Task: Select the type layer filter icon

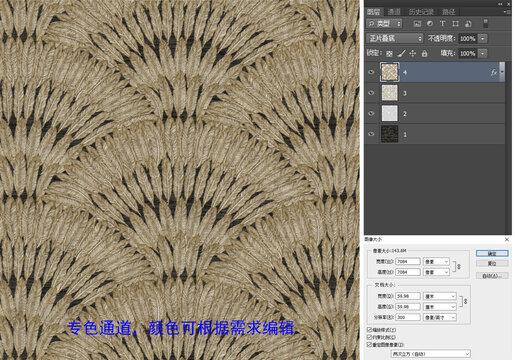Action: [x=442, y=24]
